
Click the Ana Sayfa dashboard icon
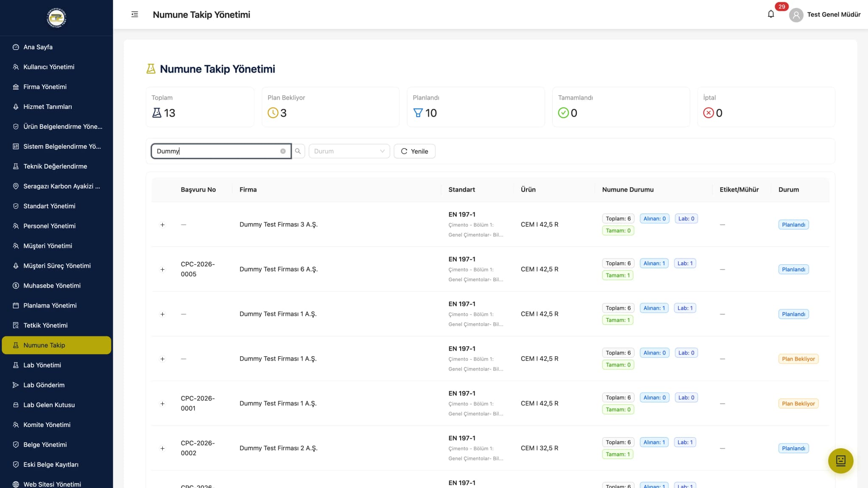click(x=16, y=47)
